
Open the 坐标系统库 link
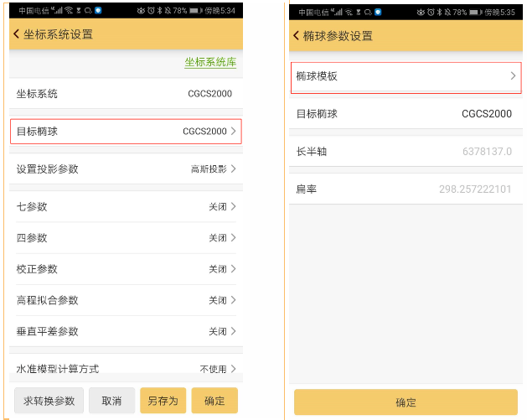pos(210,63)
